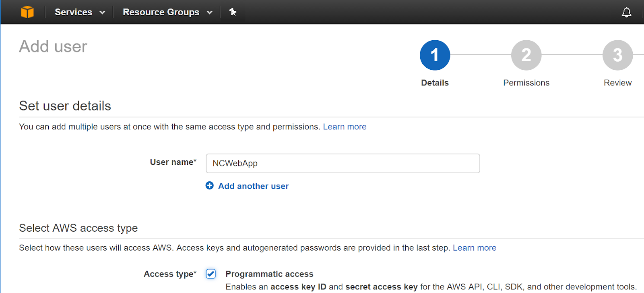Click the pushpin shortcut icon

coord(233,12)
